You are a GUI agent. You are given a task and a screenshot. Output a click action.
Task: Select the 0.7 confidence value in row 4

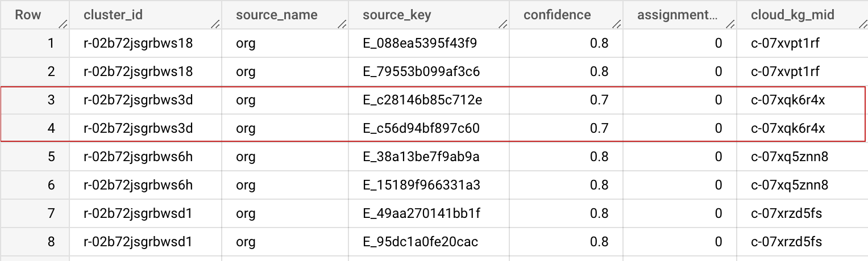click(x=599, y=129)
